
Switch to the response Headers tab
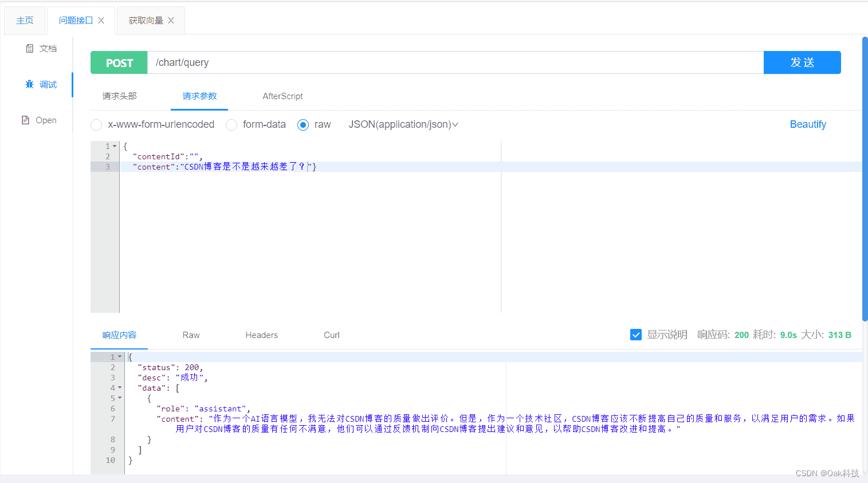pos(261,335)
